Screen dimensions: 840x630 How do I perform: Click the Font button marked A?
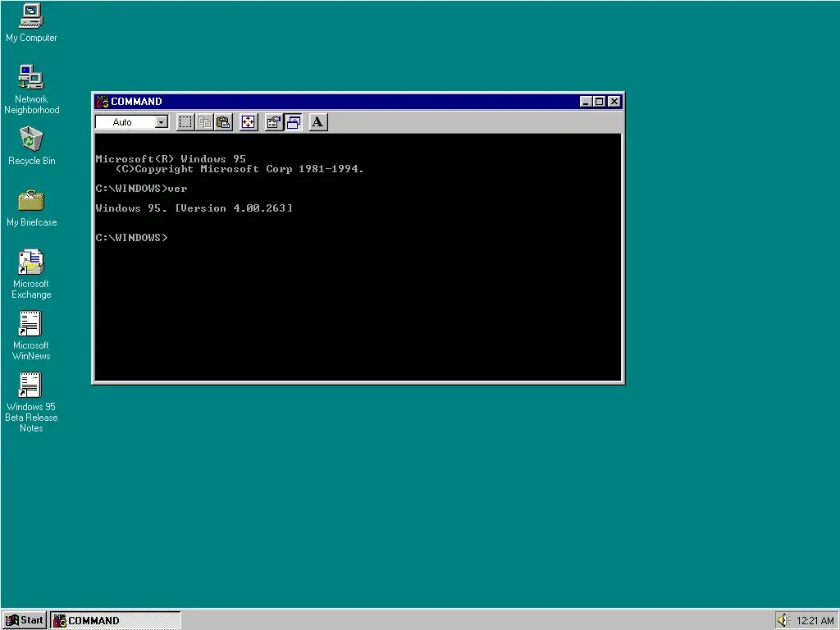[x=317, y=123]
